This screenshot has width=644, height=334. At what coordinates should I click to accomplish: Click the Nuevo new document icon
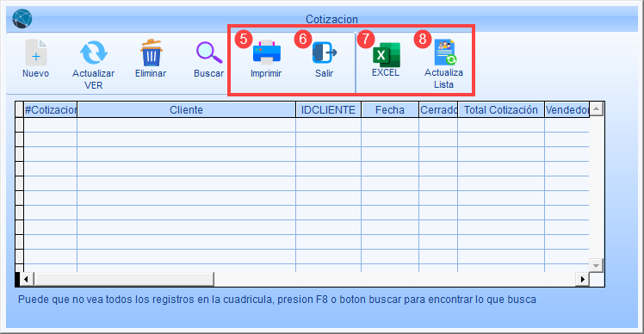tap(36, 53)
